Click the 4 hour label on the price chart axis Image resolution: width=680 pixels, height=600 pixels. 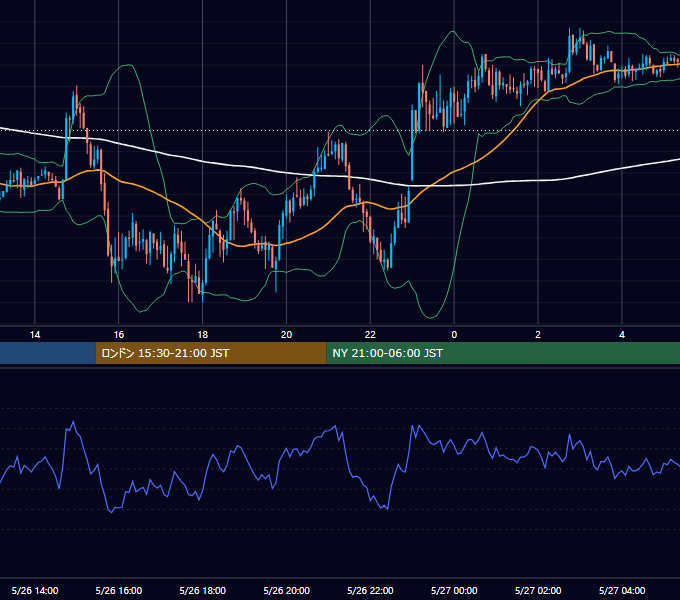pos(622,335)
